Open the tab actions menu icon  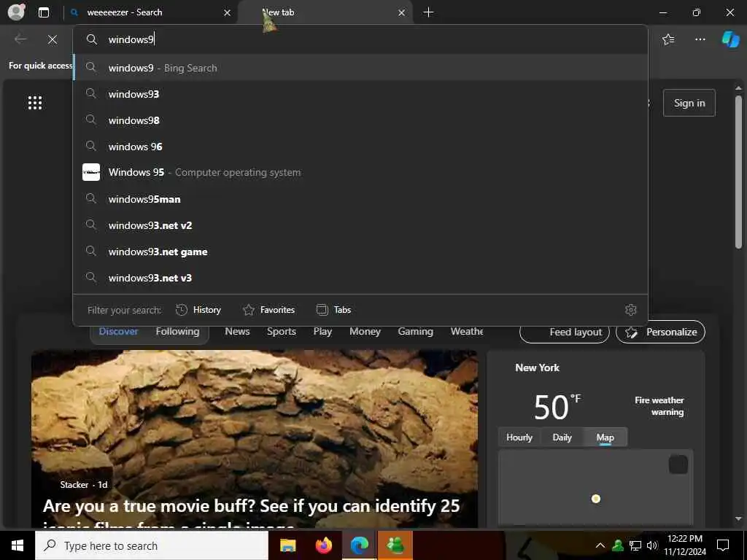click(44, 12)
